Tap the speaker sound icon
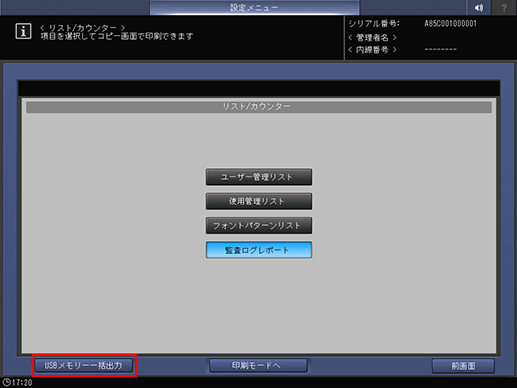Image resolution: width=517 pixels, height=388 pixels. point(479,7)
